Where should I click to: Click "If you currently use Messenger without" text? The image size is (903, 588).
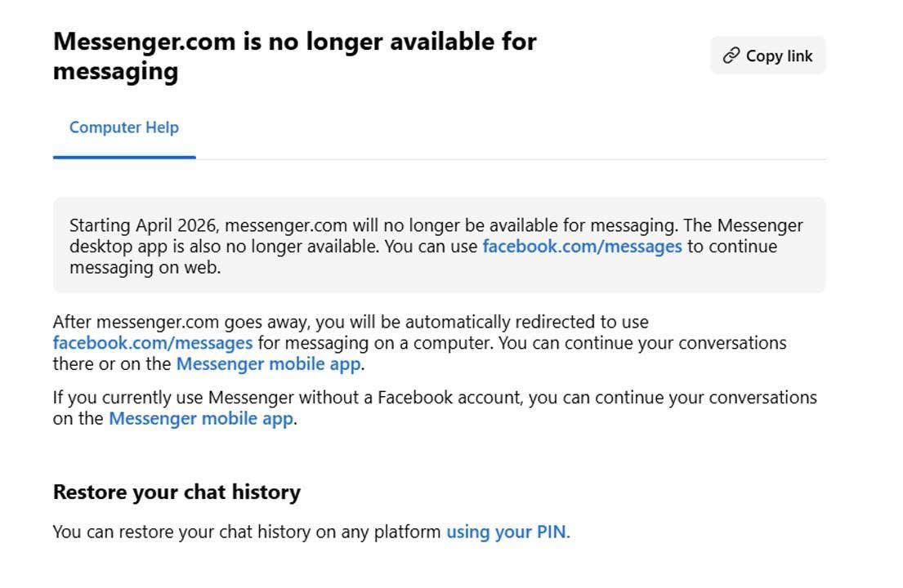pos(204,398)
